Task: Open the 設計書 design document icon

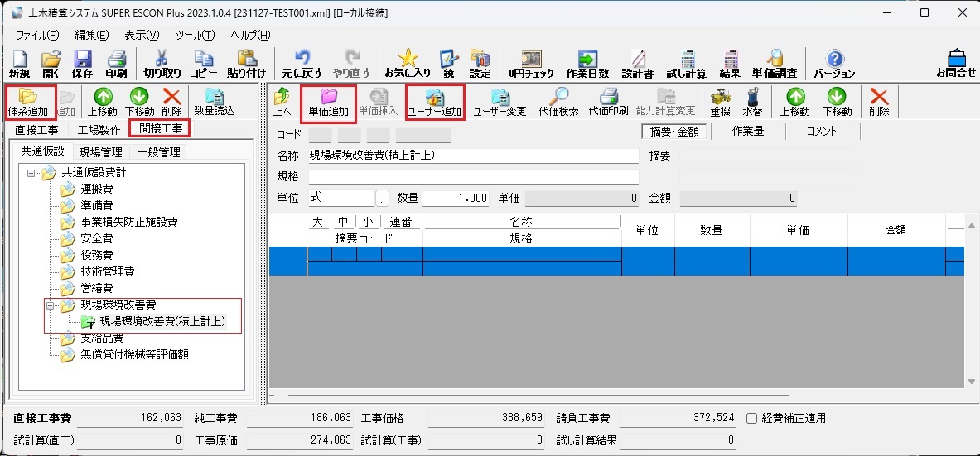Action: (637, 64)
